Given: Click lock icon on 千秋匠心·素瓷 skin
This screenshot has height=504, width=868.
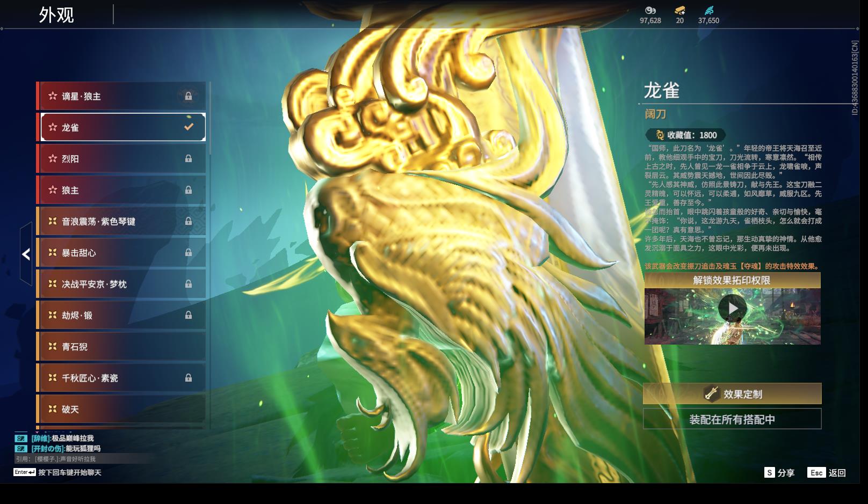Looking at the screenshot, I should point(189,378).
